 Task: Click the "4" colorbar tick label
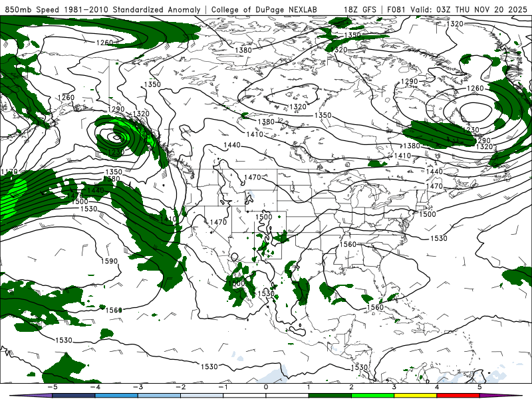click(437, 387)
